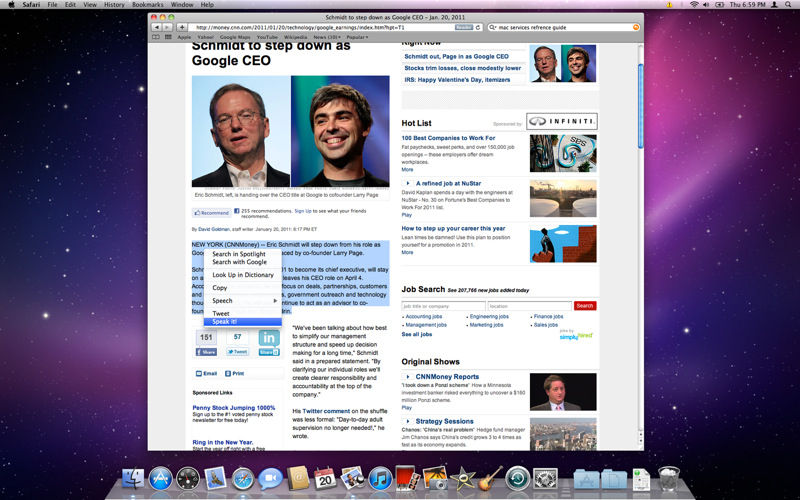The image size is (800, 500).
Task: Open the History menu in the menu bar
Action: point(114,5)
